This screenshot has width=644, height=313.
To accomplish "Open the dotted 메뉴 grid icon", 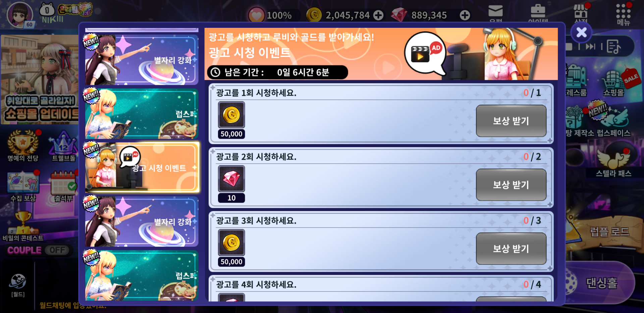I will pyautogui.click(x=623, y=14).
